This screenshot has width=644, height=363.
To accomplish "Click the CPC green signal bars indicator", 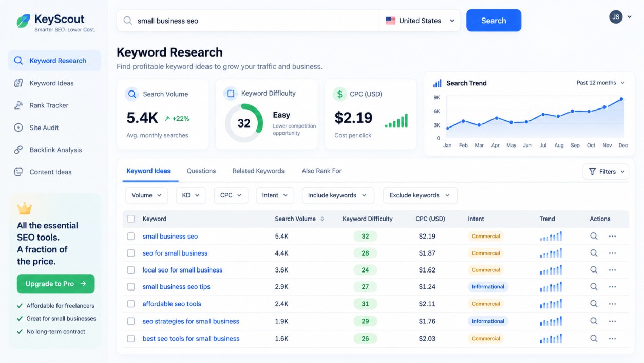I will coord(396,121).
